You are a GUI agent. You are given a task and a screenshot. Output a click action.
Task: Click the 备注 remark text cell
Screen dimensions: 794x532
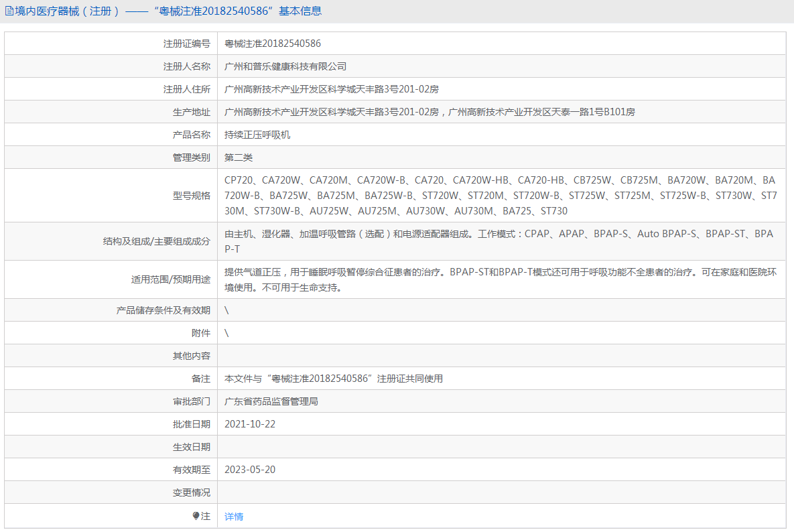[x=338, y=378]
